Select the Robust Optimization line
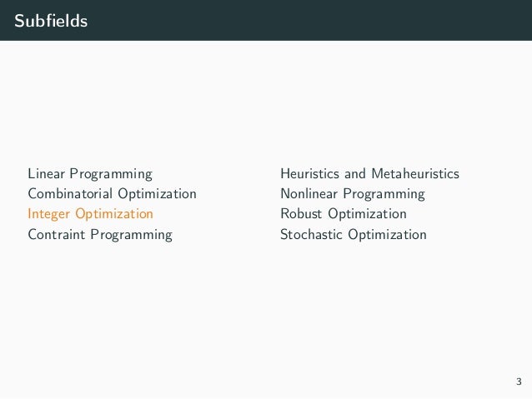This screenshot has width=532, height=399. (x=344, y=214)
